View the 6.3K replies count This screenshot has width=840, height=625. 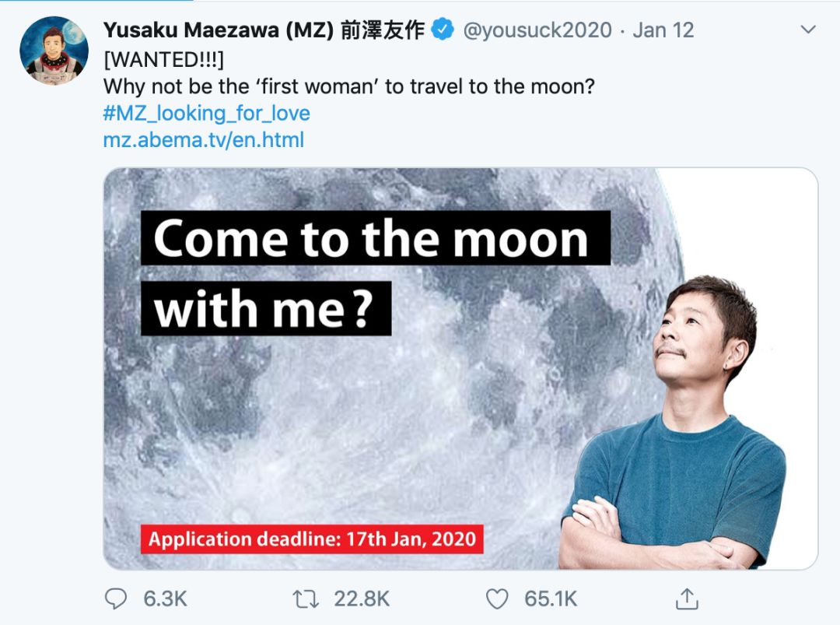[x=165, y=599]
